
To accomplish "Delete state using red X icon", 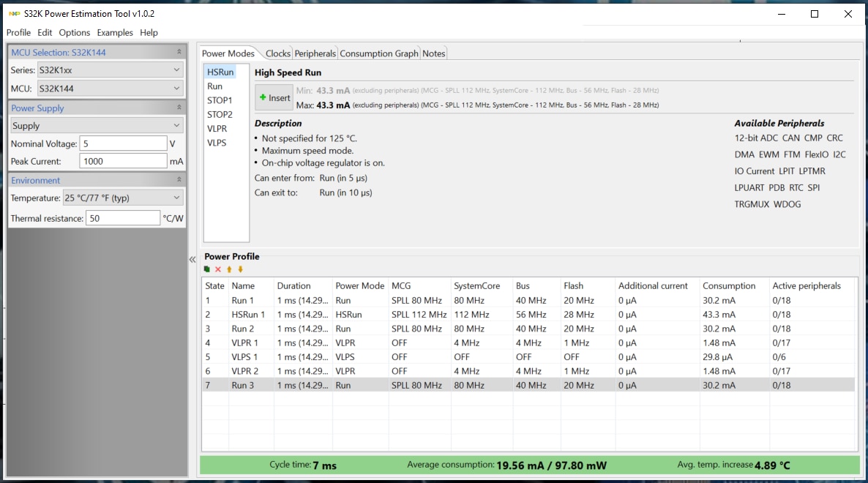I will tap(218, 269).
